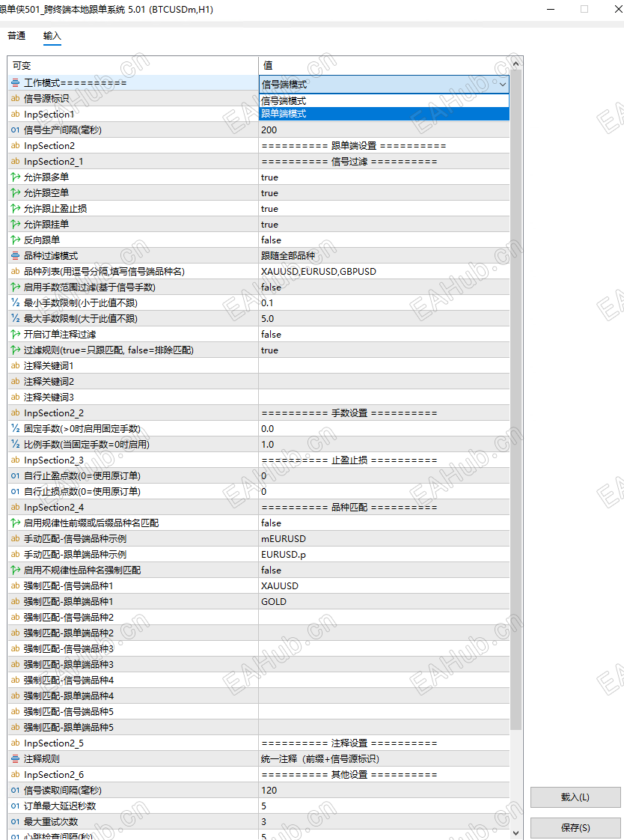Image resolution: width=624 pixels, height=840 pixels.
Task: Click the boolean icon beside 启用不规律性品种名强制匹配
Action: point(15,570)
